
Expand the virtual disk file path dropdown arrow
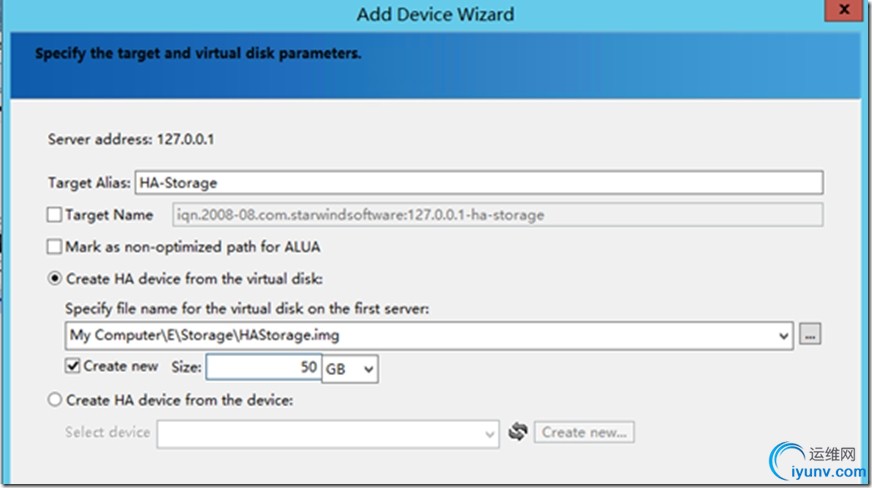tap(783, 336)
